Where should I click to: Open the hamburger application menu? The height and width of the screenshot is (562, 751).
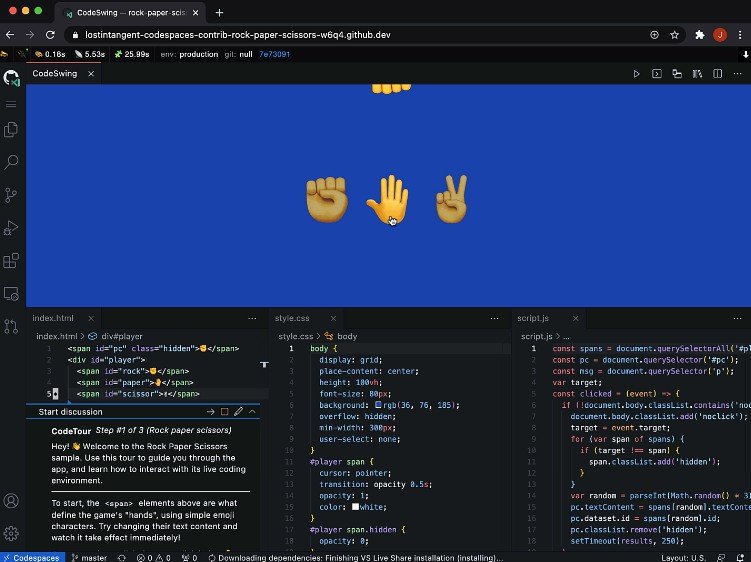point(11,104)
